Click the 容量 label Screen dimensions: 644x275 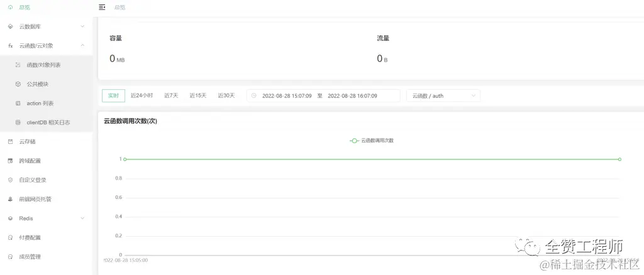click(x=116, y=38)
